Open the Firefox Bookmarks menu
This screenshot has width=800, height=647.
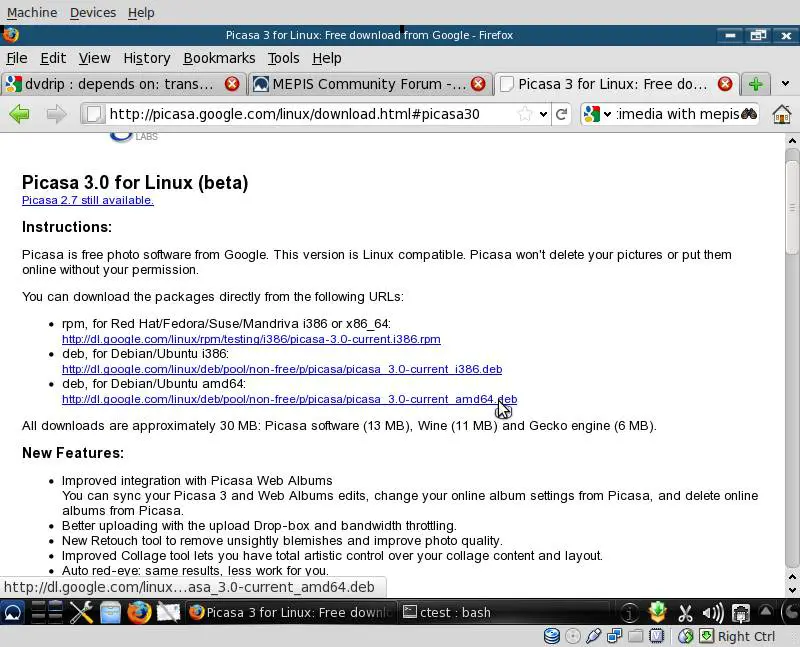point(219,58)
